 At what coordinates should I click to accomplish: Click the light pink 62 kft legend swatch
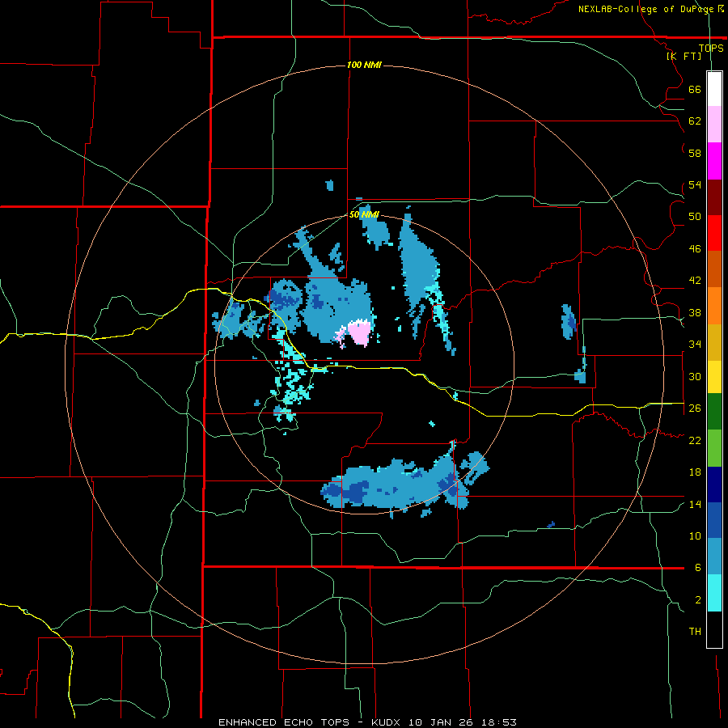(714, 124)
